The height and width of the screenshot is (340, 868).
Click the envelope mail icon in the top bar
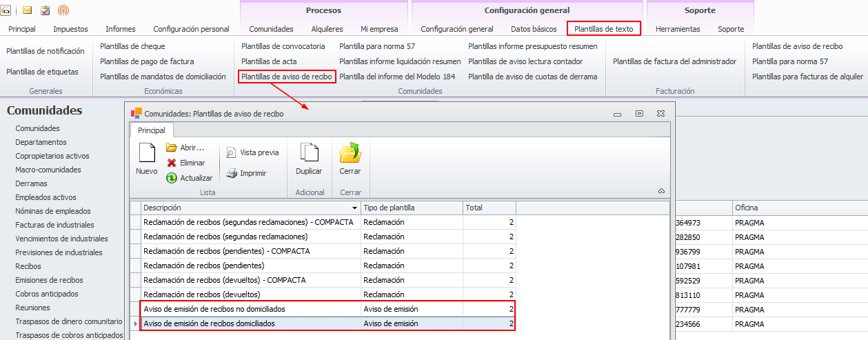(28, 10)
